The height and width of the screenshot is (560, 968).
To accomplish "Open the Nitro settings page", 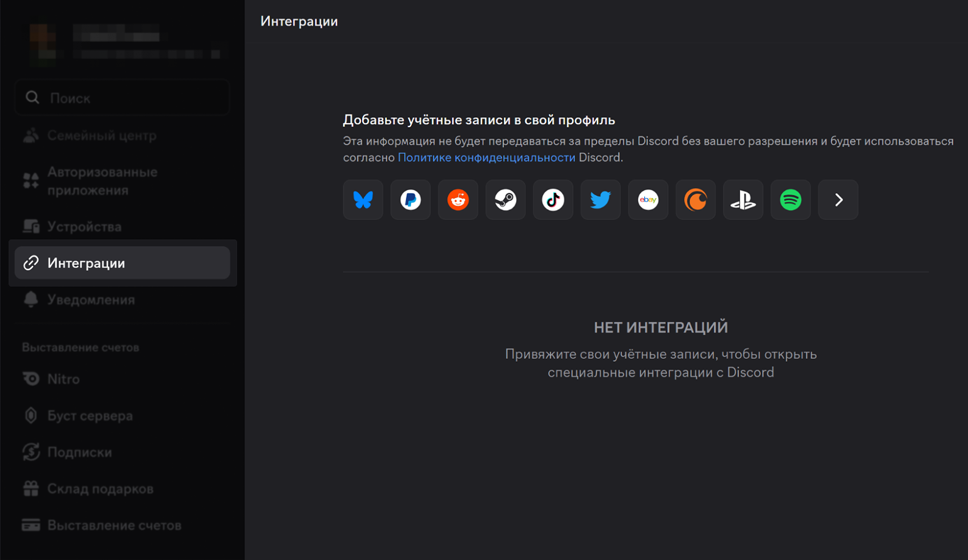I will click(x=122, y=379).
